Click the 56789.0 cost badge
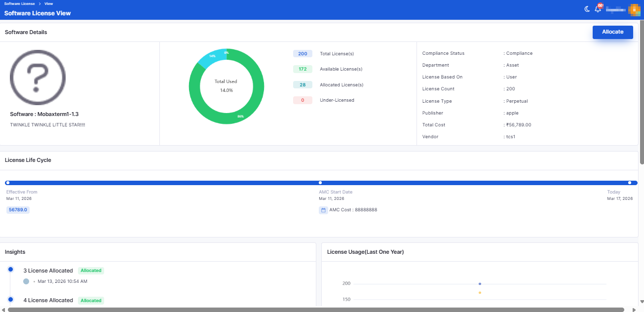This screenshot has height=312, width=644. pos(18,210)
